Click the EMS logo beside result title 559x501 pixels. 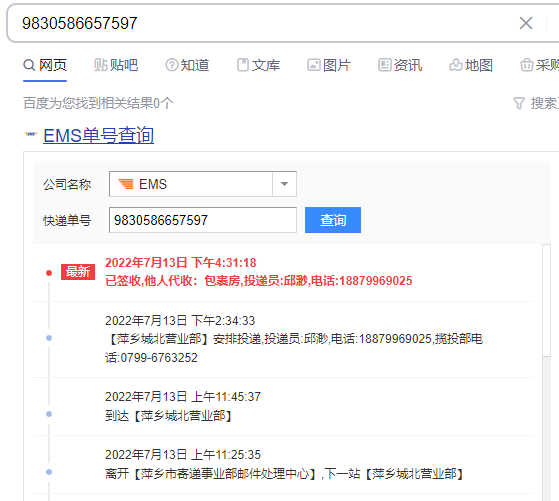click(x=31, y=134)
